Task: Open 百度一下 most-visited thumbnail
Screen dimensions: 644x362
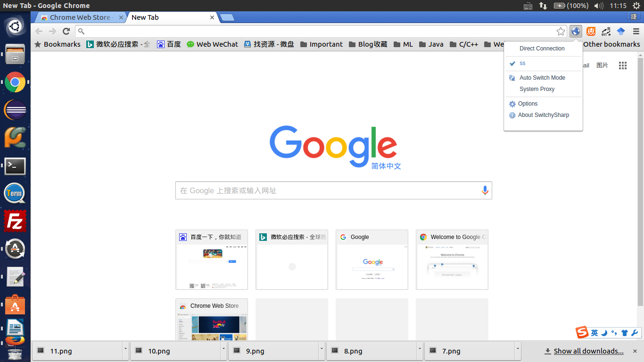Action: (x=211, y=260)
